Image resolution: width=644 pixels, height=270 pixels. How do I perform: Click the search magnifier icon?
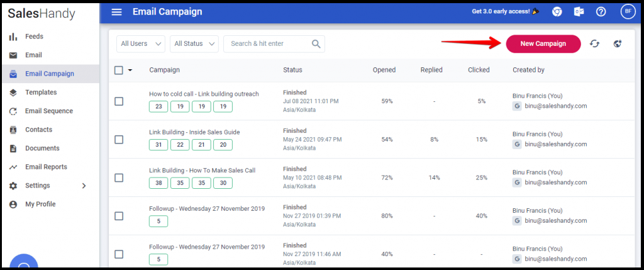[x=316, y=44]
